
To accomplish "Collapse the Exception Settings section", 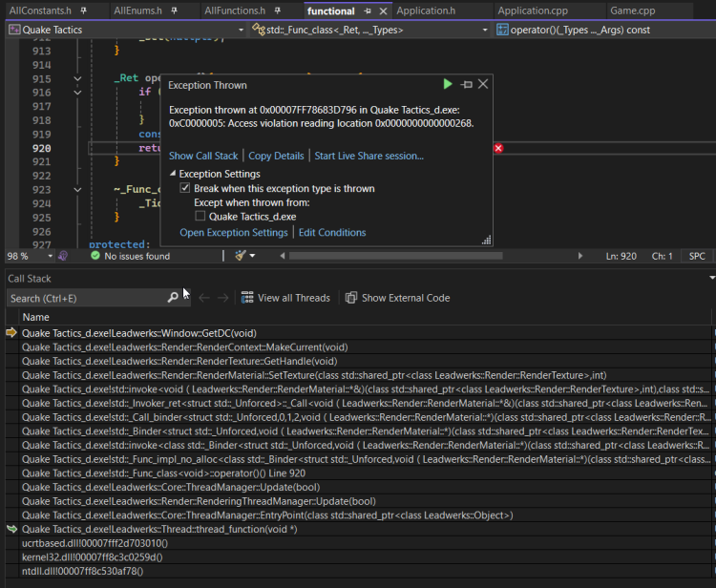I will 173,174.
